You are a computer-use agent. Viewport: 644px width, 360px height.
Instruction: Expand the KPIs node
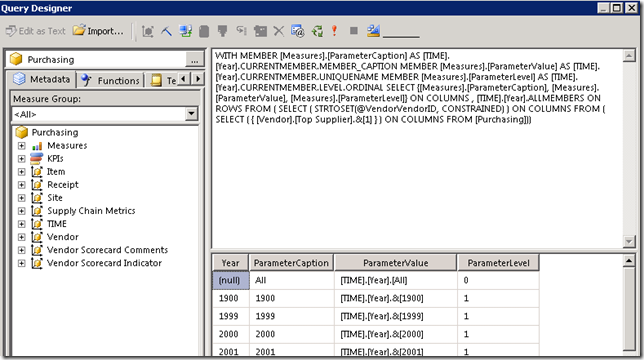click(x=21, y=159)
